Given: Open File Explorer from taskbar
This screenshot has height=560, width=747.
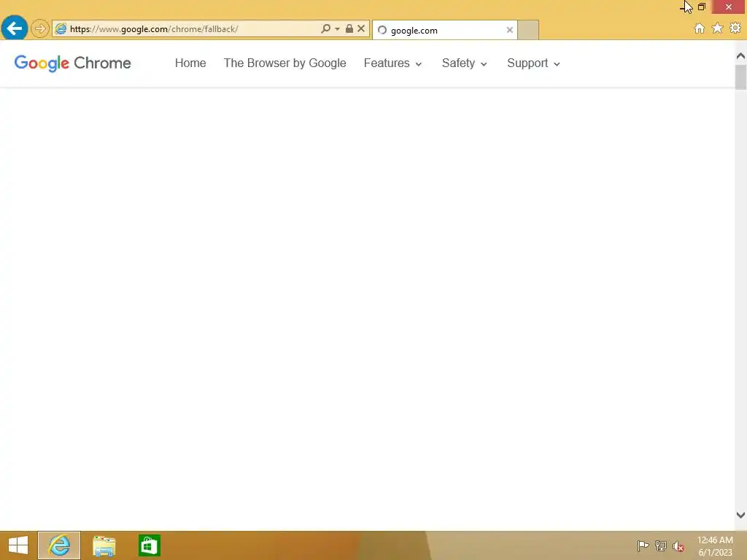Looking at the screenshot, I should coord(104,545).
